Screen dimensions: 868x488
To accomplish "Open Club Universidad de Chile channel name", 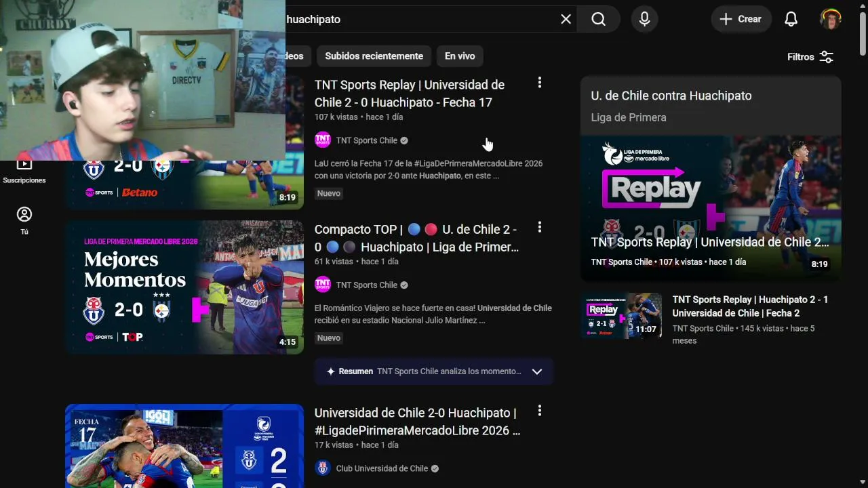I will coord(382,468).
